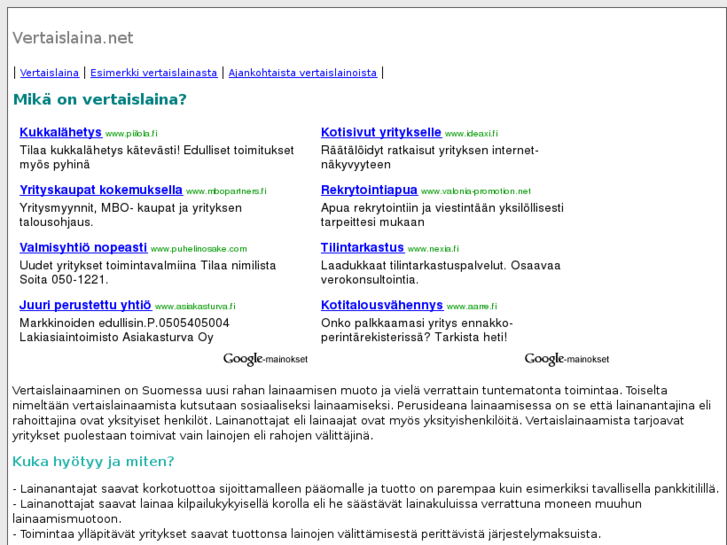Open Yrityskaupat kokemuksella ad link
This screenshot has width=727, height=545.
pos(101,190)
